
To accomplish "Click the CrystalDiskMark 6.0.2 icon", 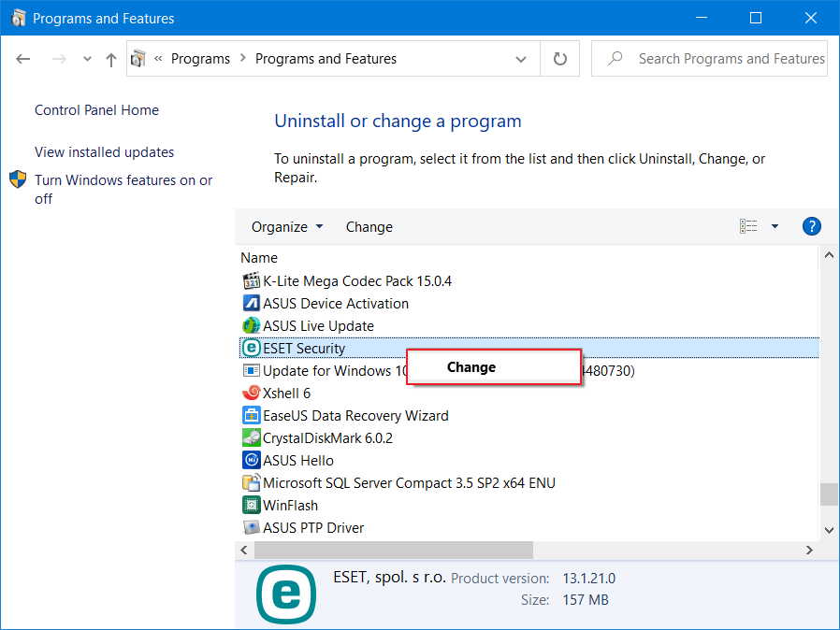I will tap(251, 438).
